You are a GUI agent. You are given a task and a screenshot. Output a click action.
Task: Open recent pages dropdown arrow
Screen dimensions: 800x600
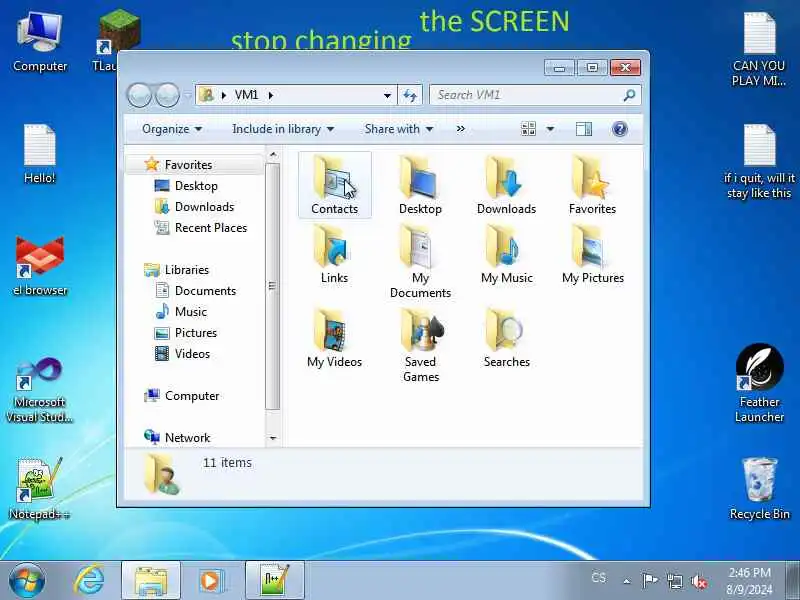pos(187,95)
